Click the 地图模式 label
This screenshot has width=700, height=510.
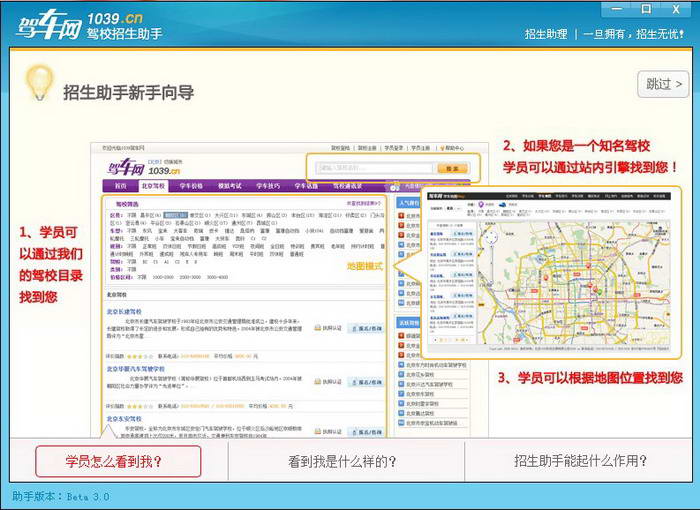(x=364, y=266)
